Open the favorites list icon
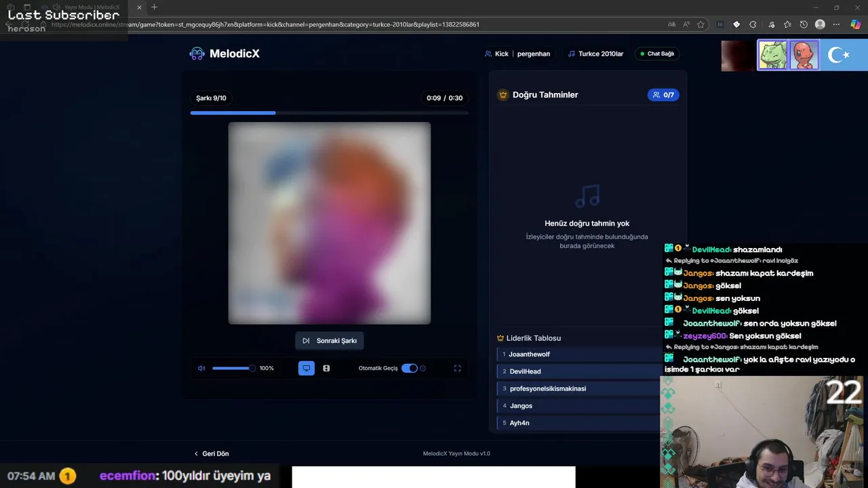 point(787,24)
